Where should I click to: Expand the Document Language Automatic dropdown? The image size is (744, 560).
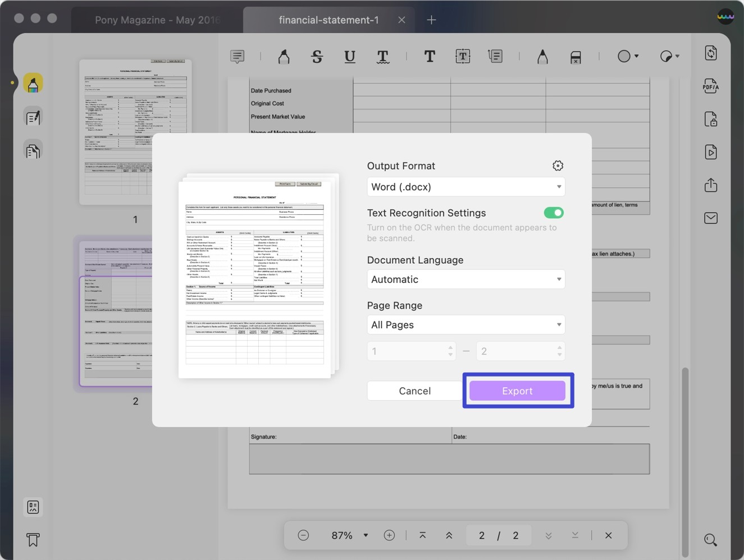click(466, 279)
